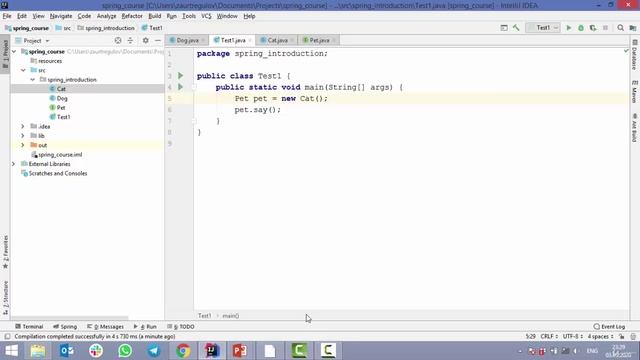Image resolution: width=640 pixels, height=360 pixels.
Task: Collapse the src folder
Action: [x=23, y=70]
